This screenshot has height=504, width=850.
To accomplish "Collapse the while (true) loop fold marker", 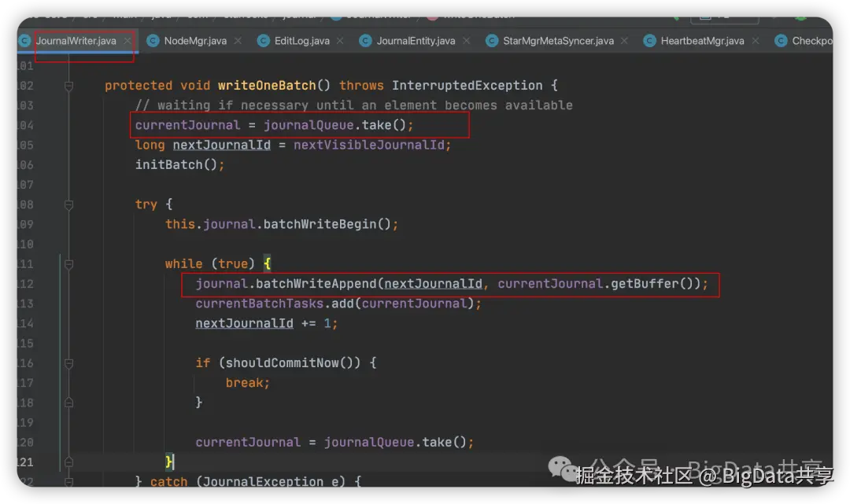I will pos(68,264).
